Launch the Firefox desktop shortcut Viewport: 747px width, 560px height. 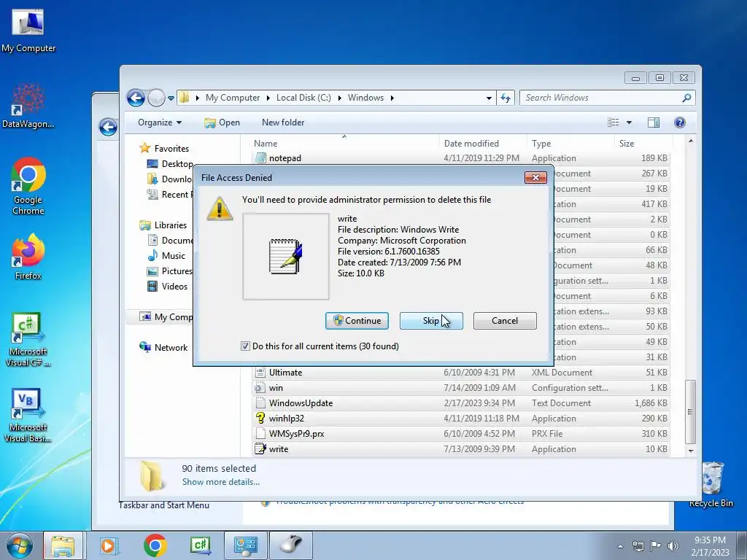28,257
